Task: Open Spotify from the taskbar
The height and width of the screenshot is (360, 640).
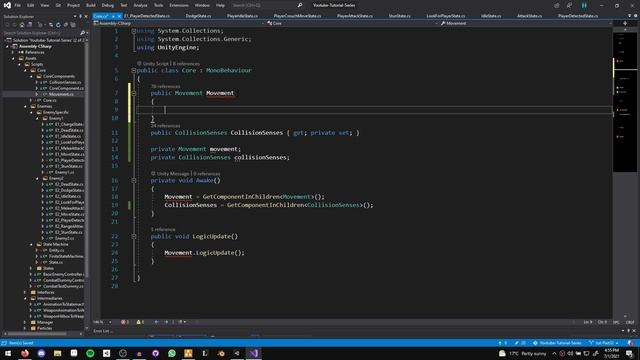Action: [x=90, y=353]
